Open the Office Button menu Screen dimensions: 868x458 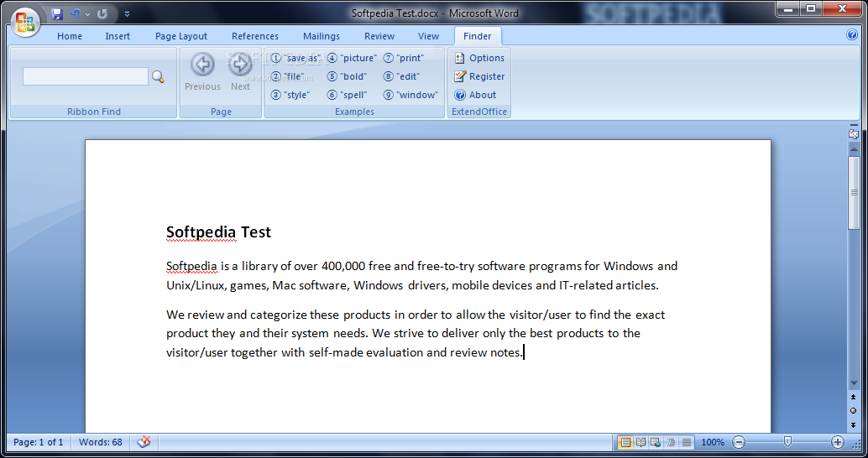(x=25, y=23)
